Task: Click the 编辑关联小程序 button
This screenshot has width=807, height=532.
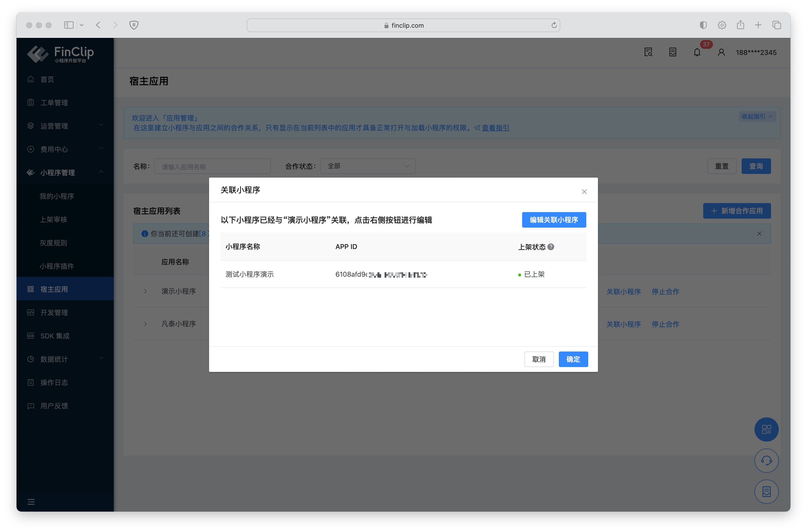Action: click(x=553, y=220)
